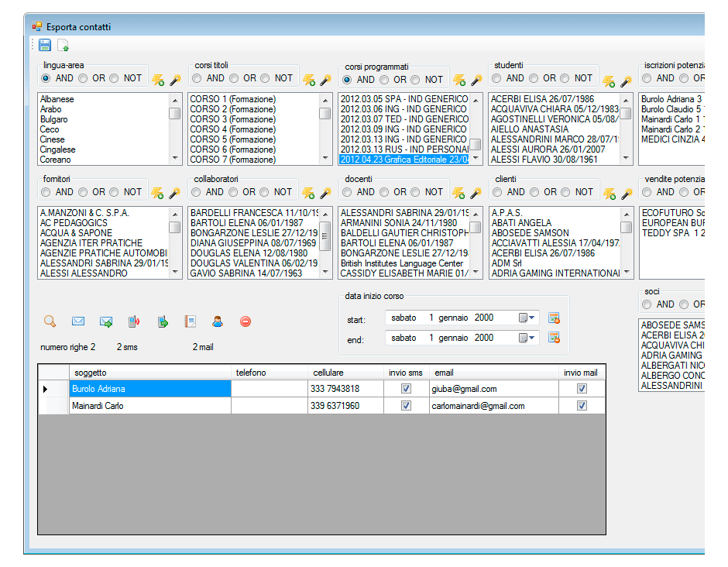Click the floppy disk save icon
This screenshot has height=567, width=728.
(x=45, y=45)
